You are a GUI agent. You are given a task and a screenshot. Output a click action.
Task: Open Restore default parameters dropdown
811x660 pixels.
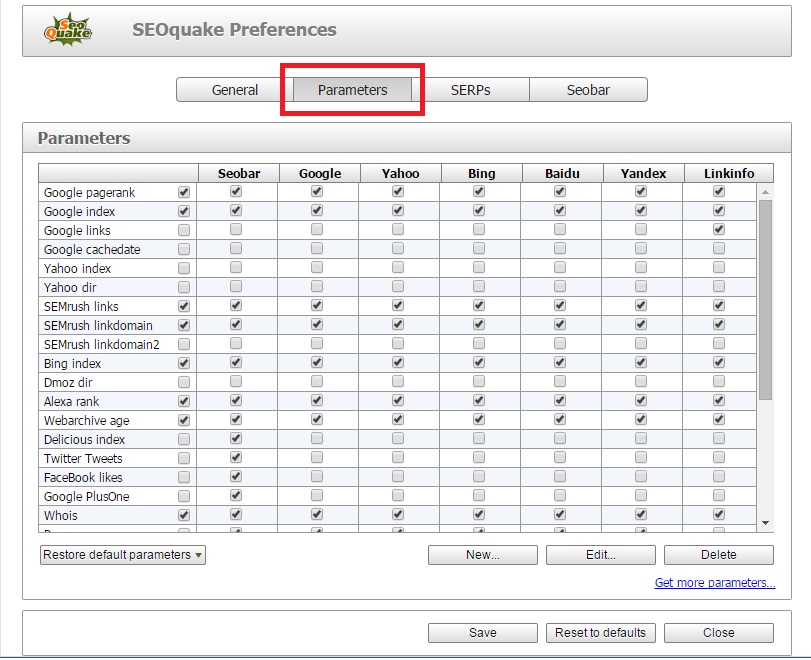(x=123, y=555)
